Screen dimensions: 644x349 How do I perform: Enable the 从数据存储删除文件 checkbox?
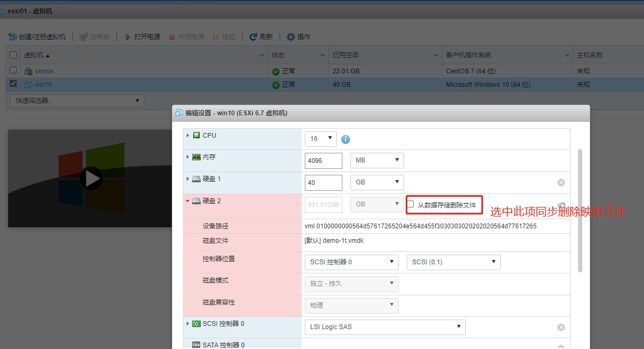(x=410, y=204)
